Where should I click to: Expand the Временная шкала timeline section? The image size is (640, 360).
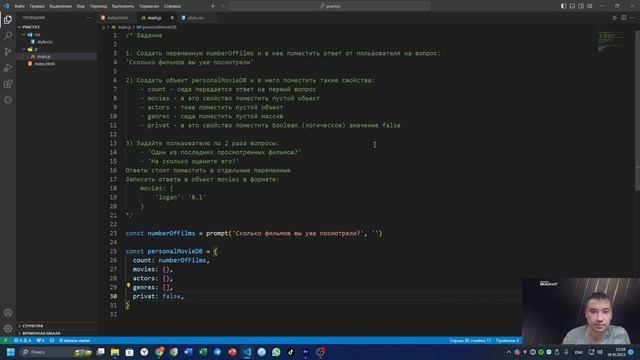coord(56,333)
